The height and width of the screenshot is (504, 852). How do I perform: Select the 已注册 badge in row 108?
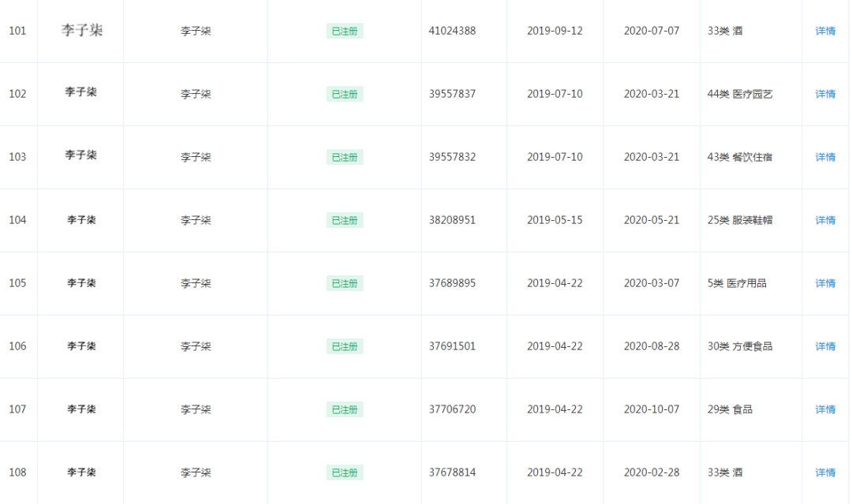345,472
